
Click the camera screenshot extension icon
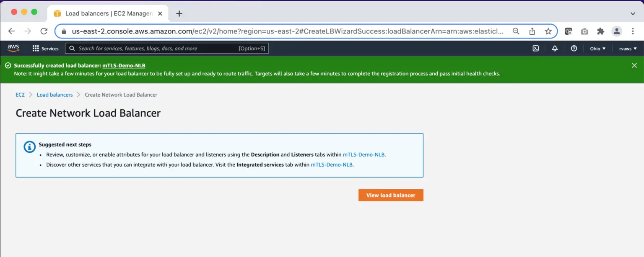point(584,31)
